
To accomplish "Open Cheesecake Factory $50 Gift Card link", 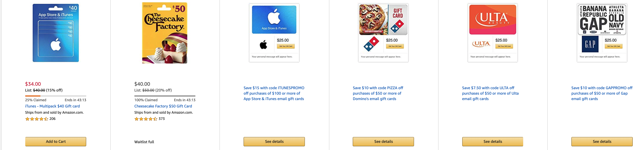I will click(x=163, y=106).
